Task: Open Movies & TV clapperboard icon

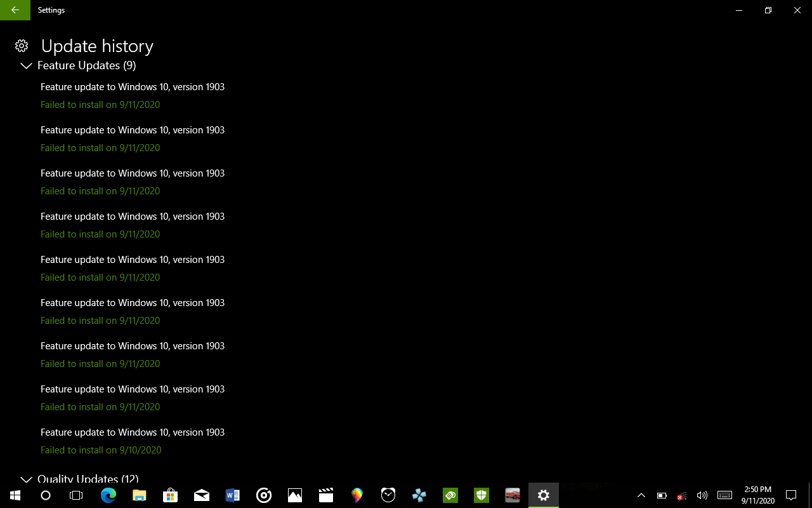Action: pos(326,495)
